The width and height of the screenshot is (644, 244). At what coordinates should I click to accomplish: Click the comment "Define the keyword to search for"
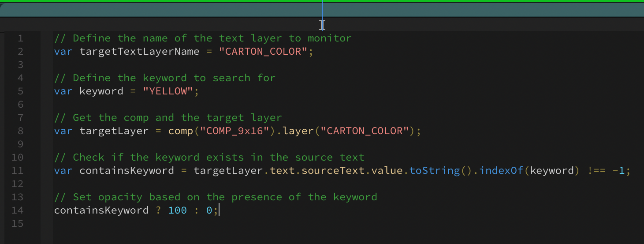(165, 78)
